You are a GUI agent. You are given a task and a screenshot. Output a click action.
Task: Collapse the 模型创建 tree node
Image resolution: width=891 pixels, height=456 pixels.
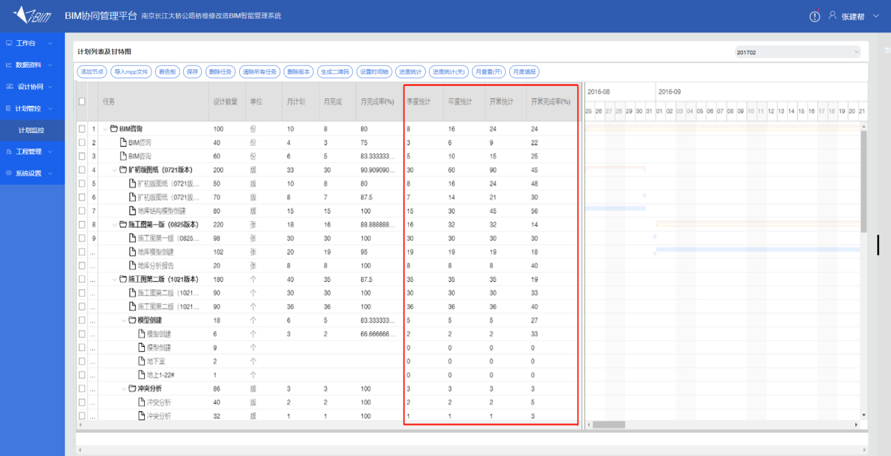click(x=123, y=320)
